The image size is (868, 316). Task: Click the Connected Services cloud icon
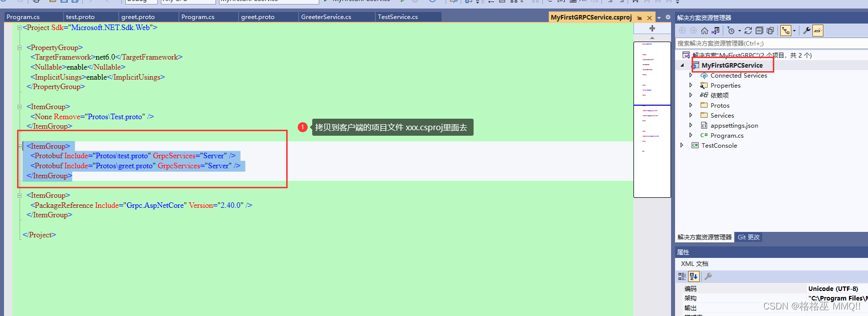pos(704,76)
